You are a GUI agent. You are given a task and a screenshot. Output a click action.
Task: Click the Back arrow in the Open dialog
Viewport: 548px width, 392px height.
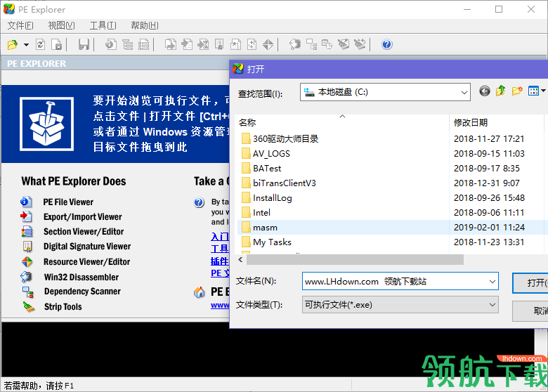pos(484,91)
